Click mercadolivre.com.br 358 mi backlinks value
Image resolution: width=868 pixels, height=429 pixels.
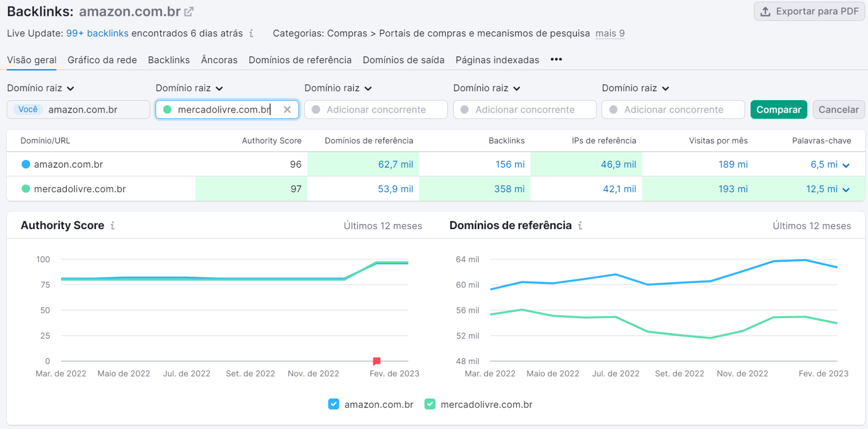tap(509, 189)
